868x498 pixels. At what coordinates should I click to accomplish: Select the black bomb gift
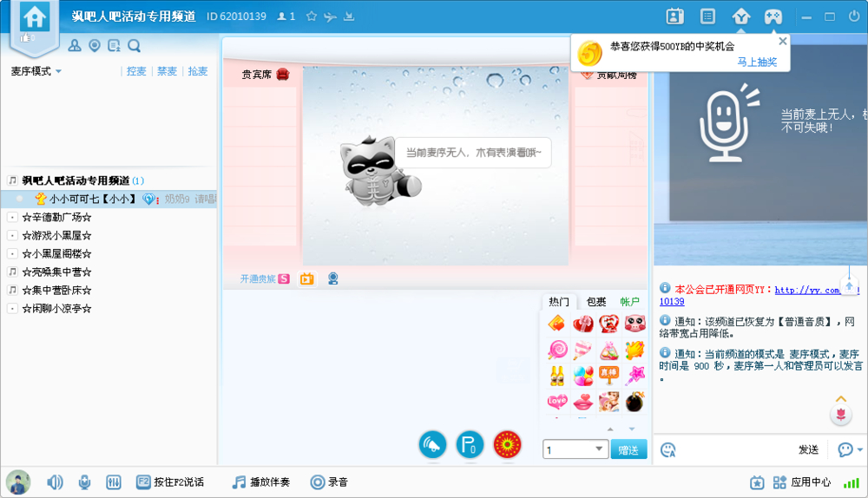click(x=635, y=402)
